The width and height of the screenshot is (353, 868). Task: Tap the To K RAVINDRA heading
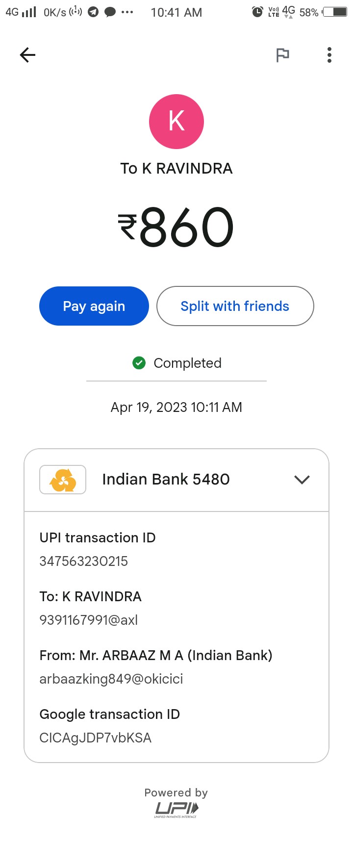(x=176, y=168)
